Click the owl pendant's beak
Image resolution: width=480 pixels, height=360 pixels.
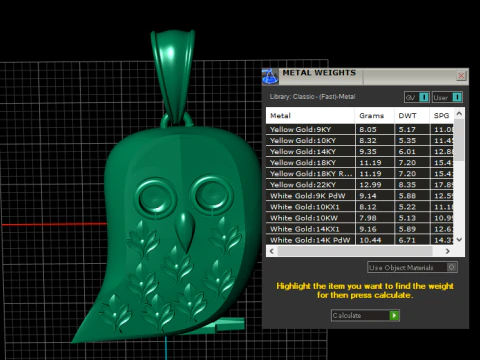click(184, 233)
